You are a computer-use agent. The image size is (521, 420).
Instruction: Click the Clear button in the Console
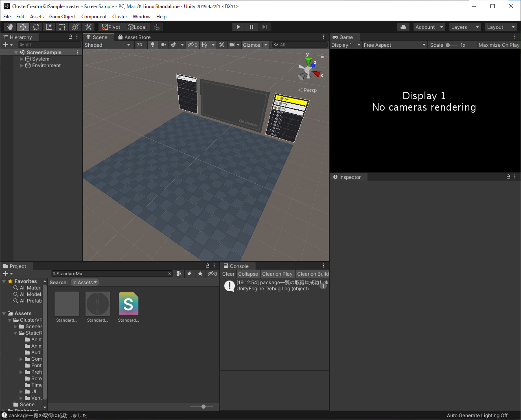228,274
